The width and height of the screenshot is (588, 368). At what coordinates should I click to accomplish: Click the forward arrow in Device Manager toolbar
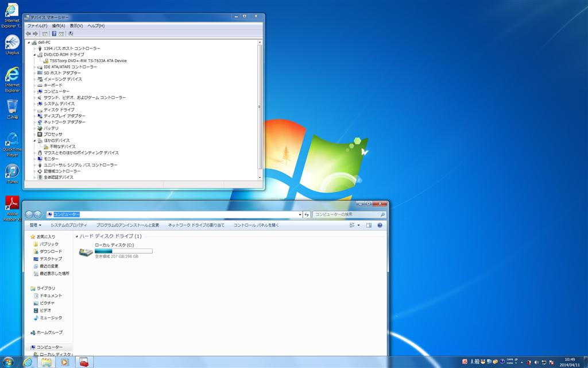tap(35, 33)
